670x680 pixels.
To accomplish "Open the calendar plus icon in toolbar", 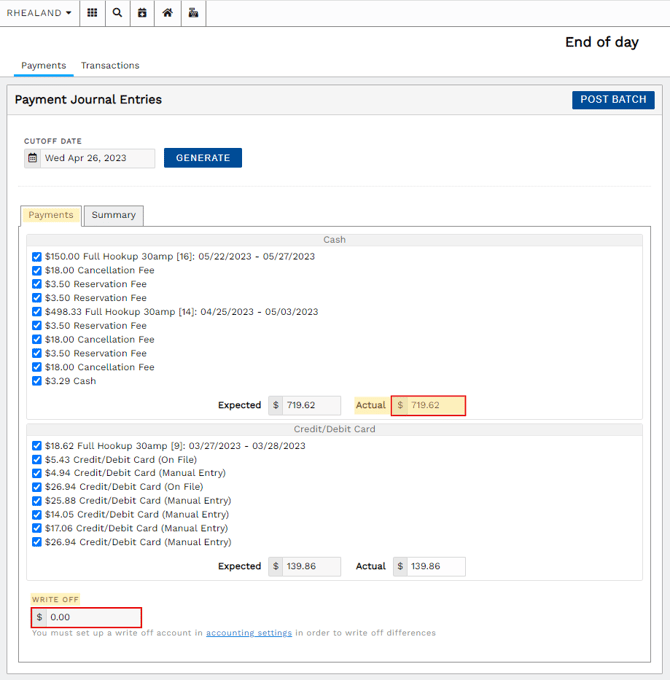I will pyautogui.click(x=142, y=13).
